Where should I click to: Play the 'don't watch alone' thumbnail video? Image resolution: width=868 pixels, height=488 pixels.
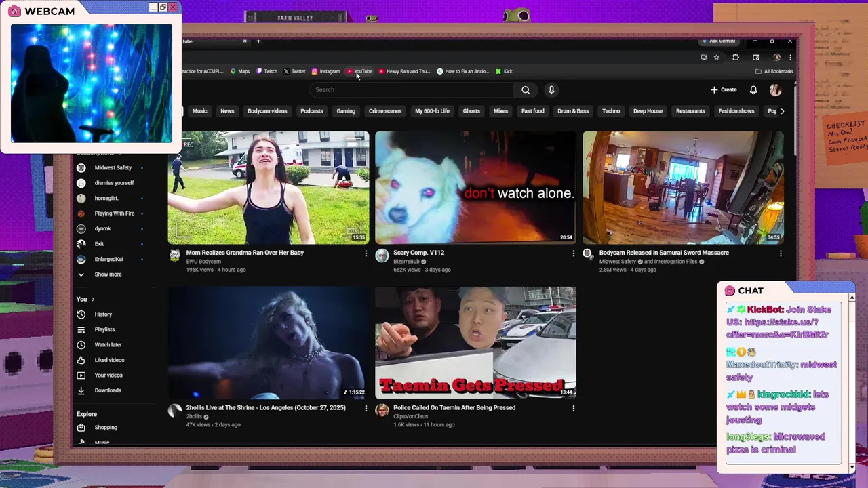point(475,188)
